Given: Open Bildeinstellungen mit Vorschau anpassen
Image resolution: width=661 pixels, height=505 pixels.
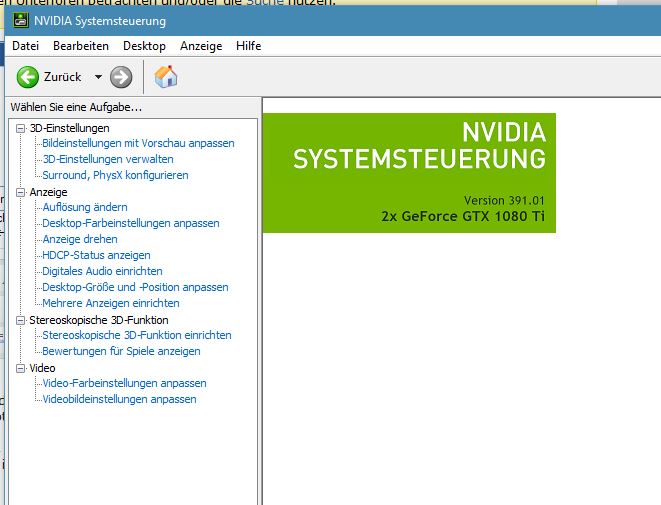Looking at the screenshot, I should 138,143.
